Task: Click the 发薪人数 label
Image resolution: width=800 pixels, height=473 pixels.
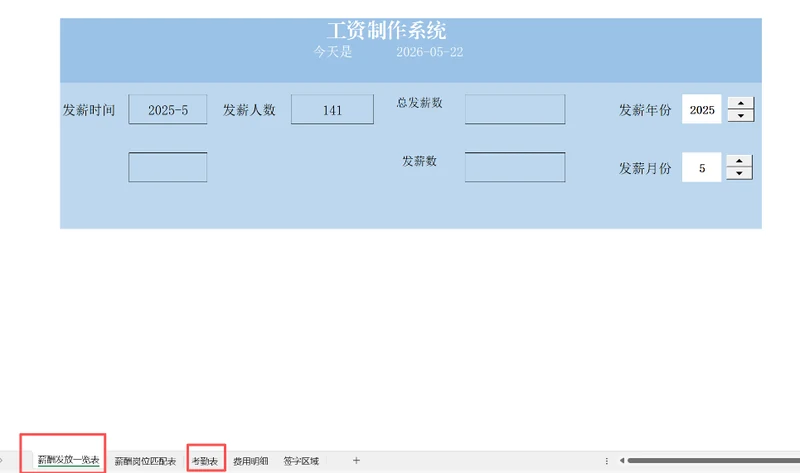Action: 249,110
